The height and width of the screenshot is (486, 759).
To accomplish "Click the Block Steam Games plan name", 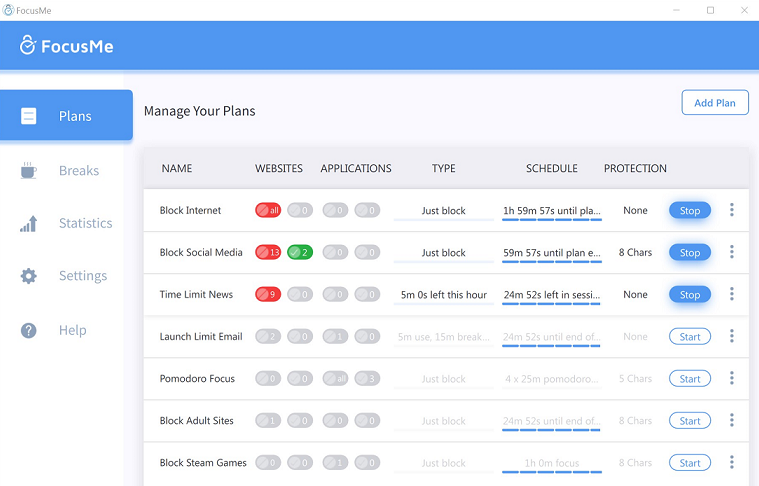I will 203,463.
